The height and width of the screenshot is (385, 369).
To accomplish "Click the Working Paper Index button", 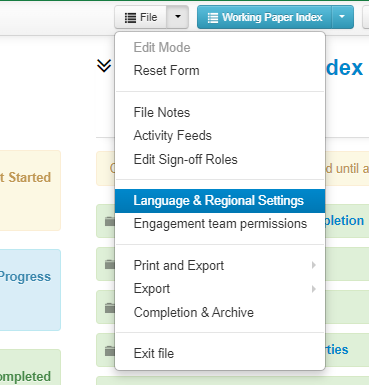I will coord(265,17).
